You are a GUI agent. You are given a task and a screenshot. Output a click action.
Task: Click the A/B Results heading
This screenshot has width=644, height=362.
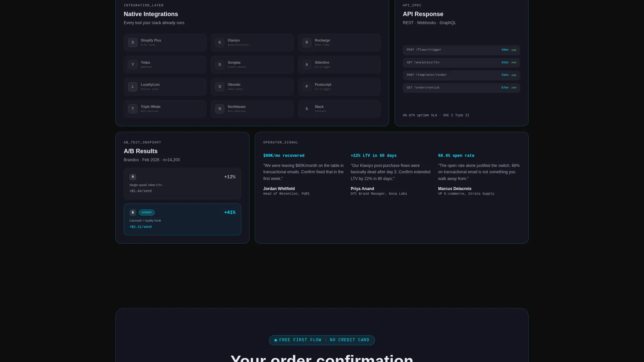point(141,151)
